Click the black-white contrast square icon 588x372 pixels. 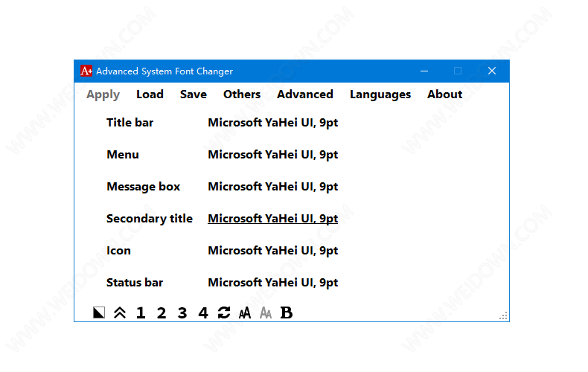pyautogui.click(x=99, y=312)
